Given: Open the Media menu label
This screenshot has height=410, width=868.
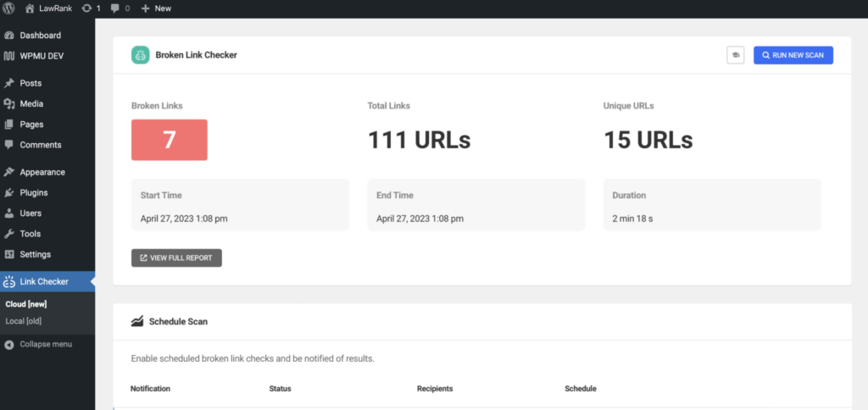Looking at the screenshot, I should click(31, 103).
